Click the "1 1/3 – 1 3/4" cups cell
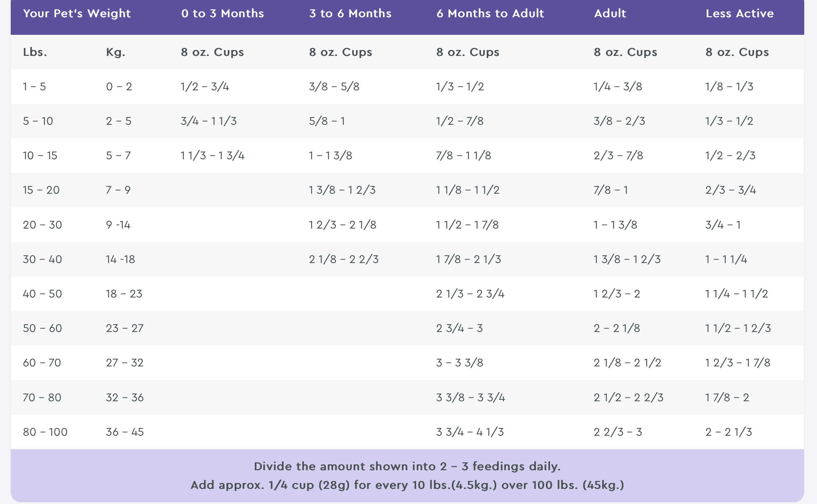Viewport: 817px width, 504px height. 212,155
